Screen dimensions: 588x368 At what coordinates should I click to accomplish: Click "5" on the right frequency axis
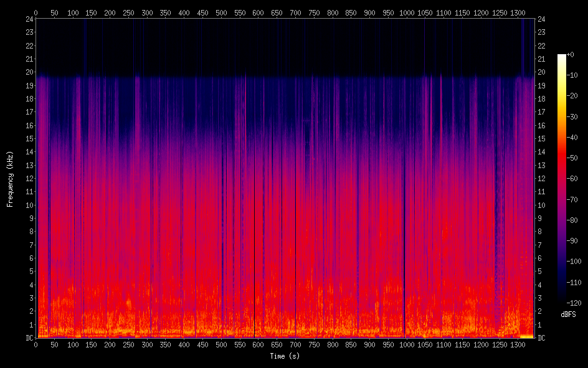[539, 271]
